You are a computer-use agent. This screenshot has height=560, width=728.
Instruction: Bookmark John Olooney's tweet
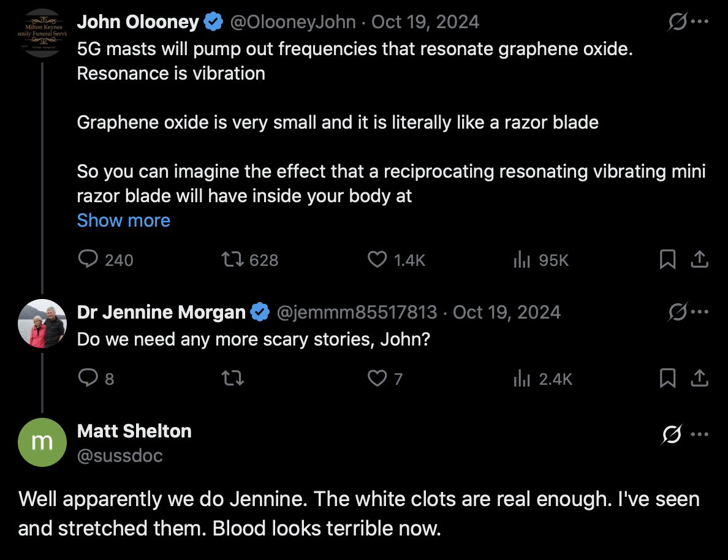pos(667,260)
